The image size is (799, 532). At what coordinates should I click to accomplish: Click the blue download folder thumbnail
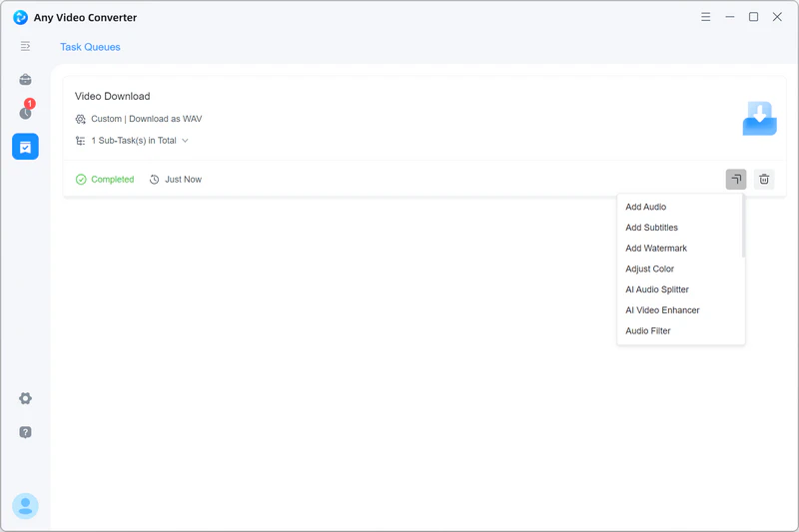(759, 118)
